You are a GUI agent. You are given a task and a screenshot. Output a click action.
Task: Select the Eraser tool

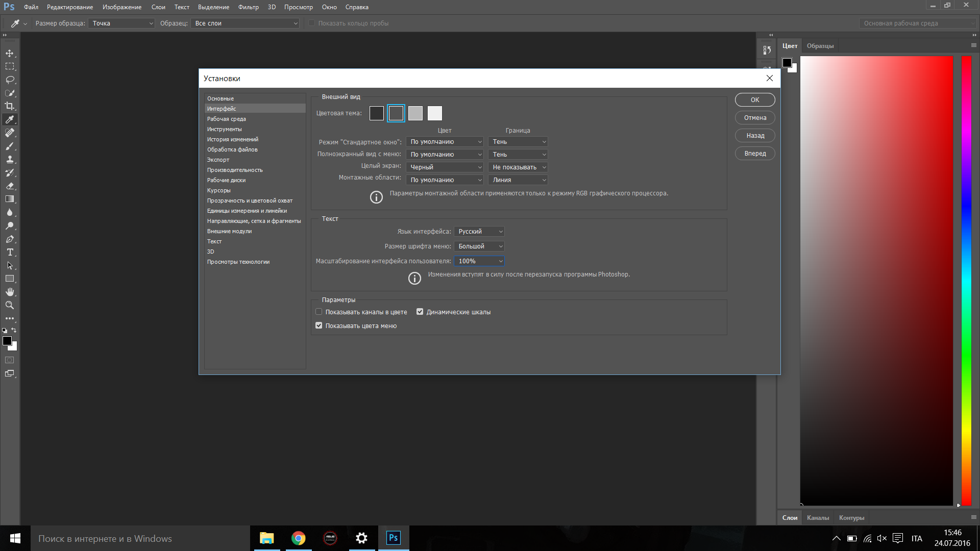coord(10,186)
